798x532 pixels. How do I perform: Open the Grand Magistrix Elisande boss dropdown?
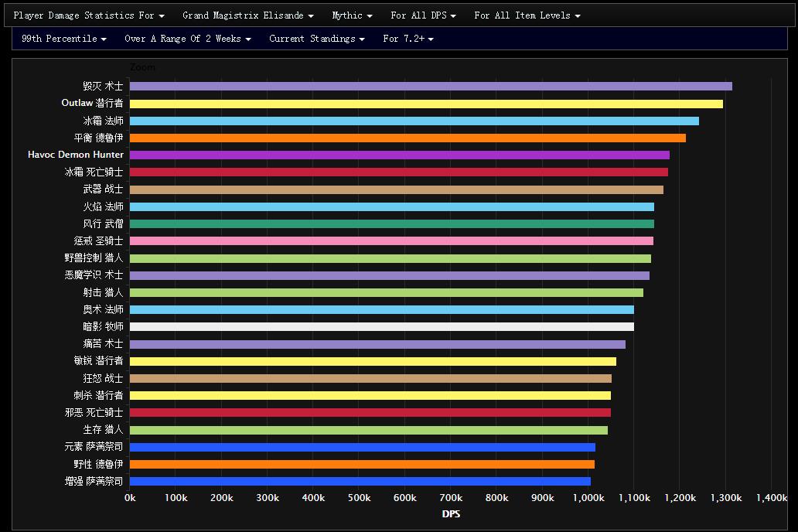coord(248,15)
